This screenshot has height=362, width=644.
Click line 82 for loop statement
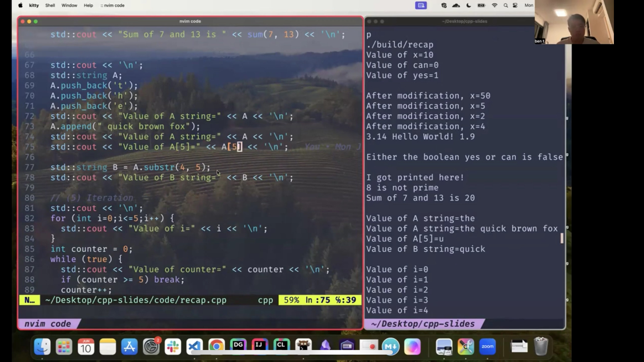pyautogui.click(x=112, y=218)
